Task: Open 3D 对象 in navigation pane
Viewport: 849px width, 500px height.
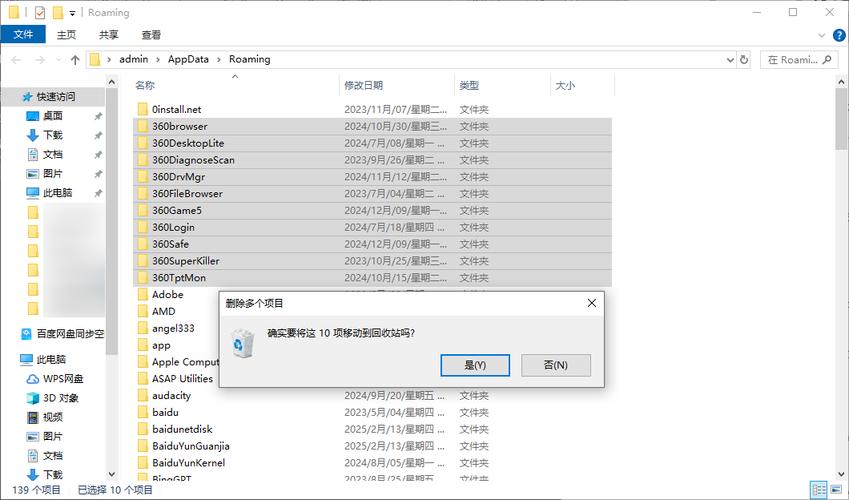Action: coord(61,398)
